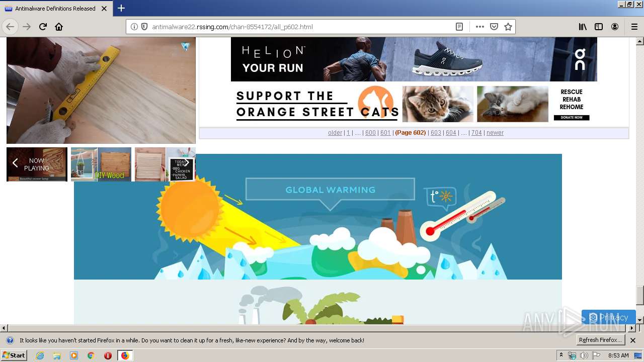The height and width of the screenshot is (362, 644).
Task: Open the Firefox hamburger menu
Action: [634, 27]
